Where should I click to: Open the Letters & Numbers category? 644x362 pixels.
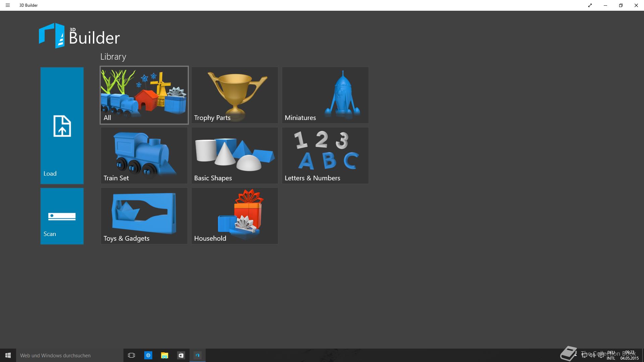[325, 156]
